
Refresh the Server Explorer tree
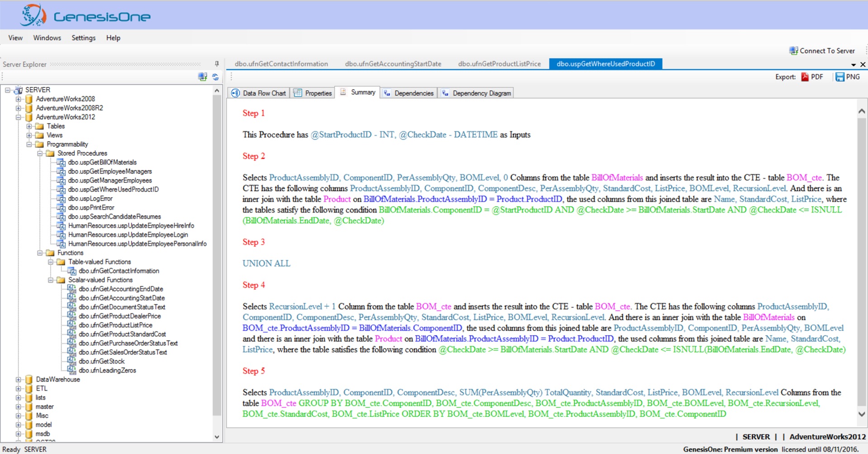[x=215, y=77]
